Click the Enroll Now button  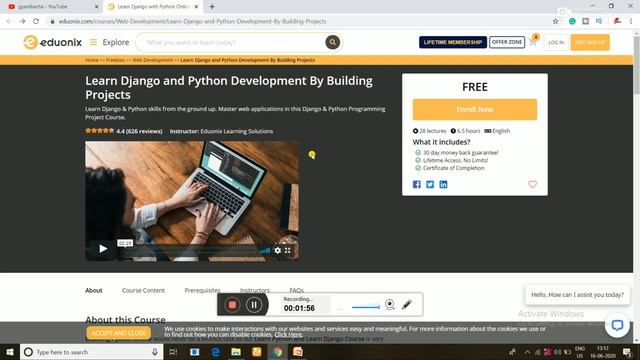coord(475,109)
